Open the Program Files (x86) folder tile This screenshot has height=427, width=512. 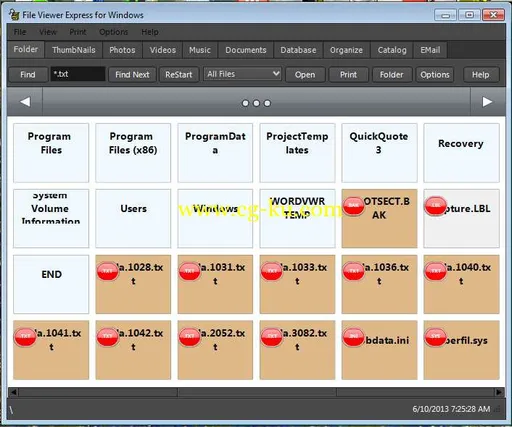(x=133, y=153)
